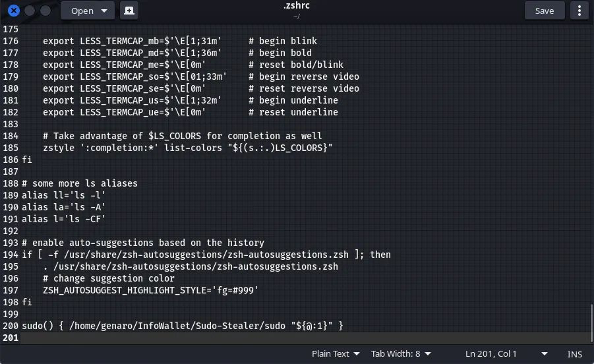Screen dimensions: 594x364
Task: Click the 'fi' on line 186
Action: (26, 160)
